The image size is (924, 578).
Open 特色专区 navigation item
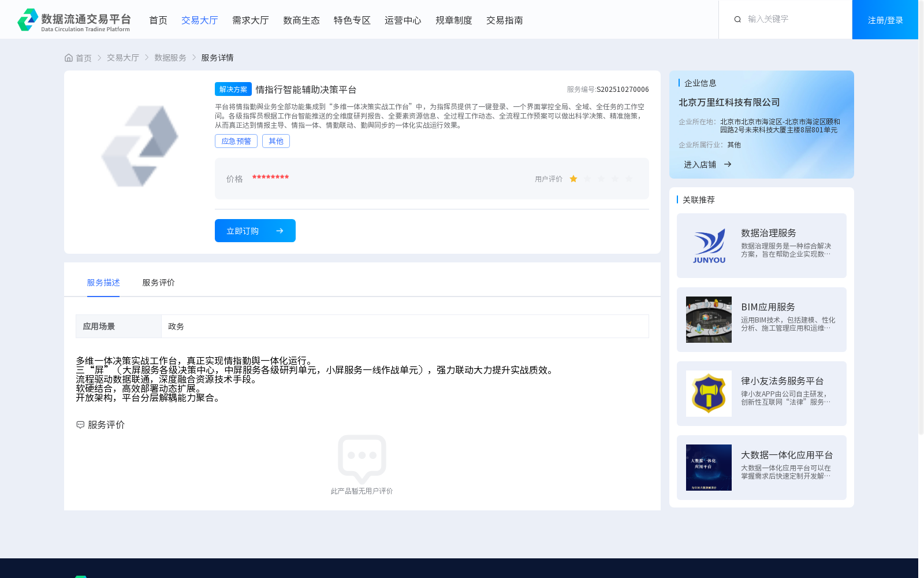(352, 20)
